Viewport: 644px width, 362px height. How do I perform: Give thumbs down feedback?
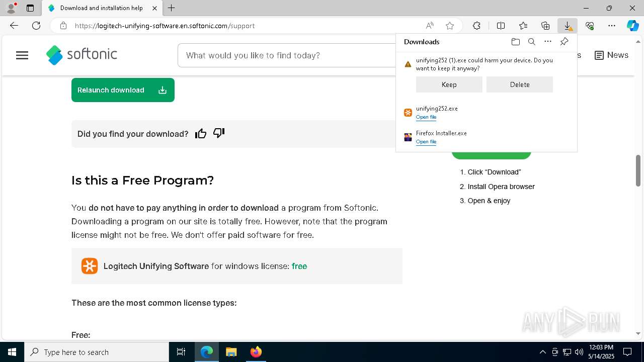[x=219, y=133]
